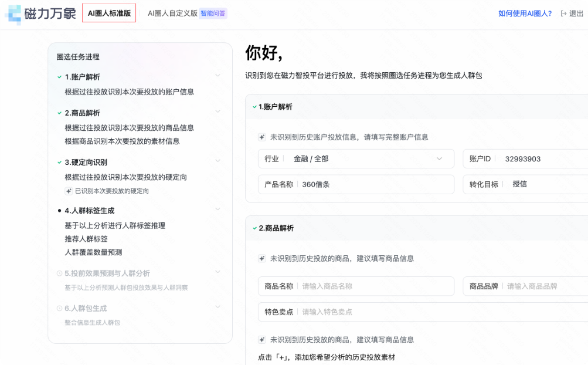Click the 磁力万象 logo icon
This screenshot has width=588, height=365.
pos(13,14)
